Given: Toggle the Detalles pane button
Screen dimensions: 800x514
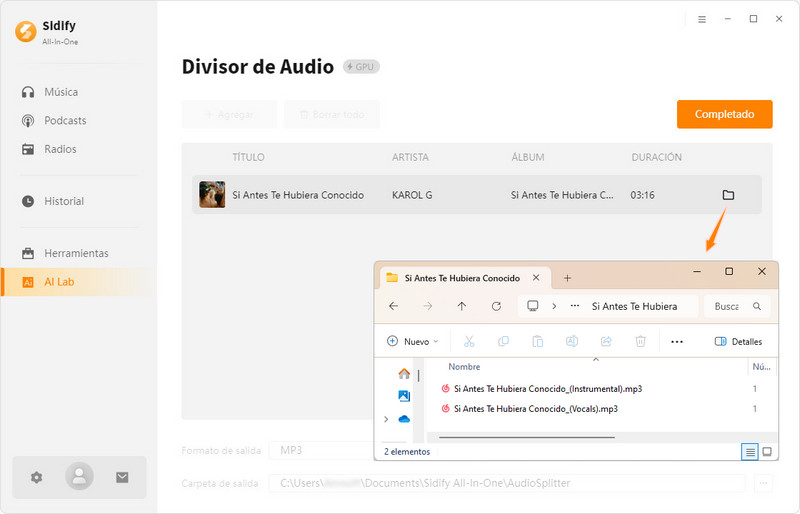Looking at the screenshot, I should point(738,341).
